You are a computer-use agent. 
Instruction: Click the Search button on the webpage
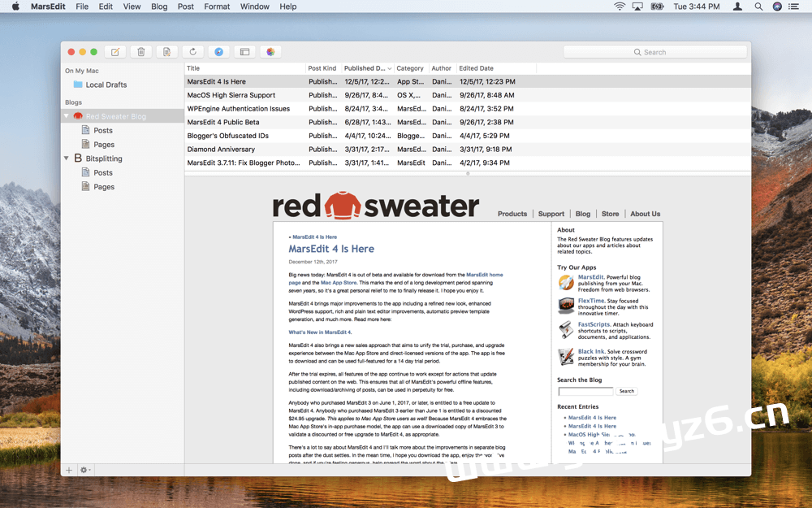(626, 390)
